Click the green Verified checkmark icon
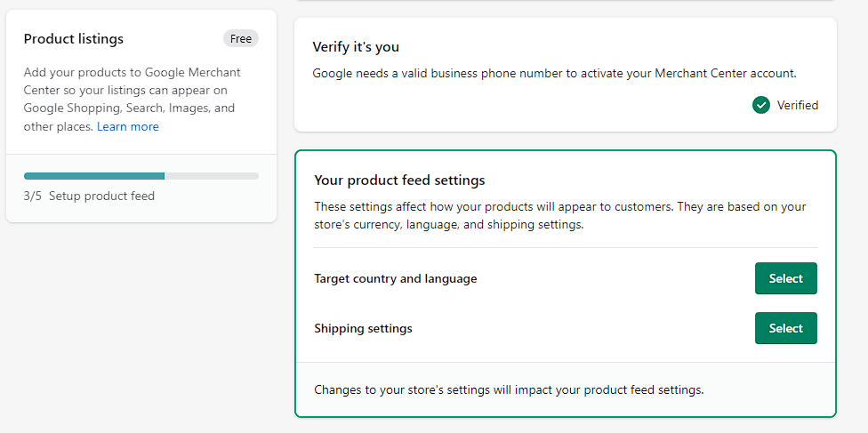The width and height of the screenshot is (868, 433). 761,105
